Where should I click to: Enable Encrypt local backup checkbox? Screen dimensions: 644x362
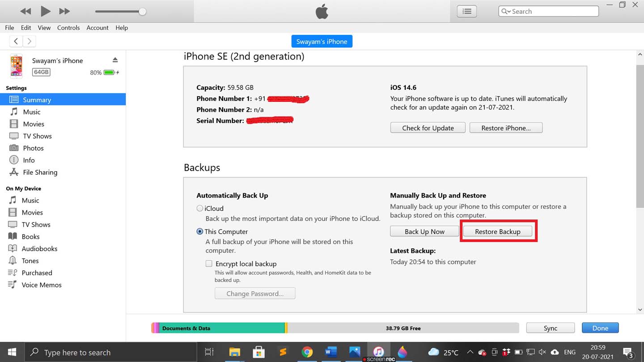pos(209,264)
